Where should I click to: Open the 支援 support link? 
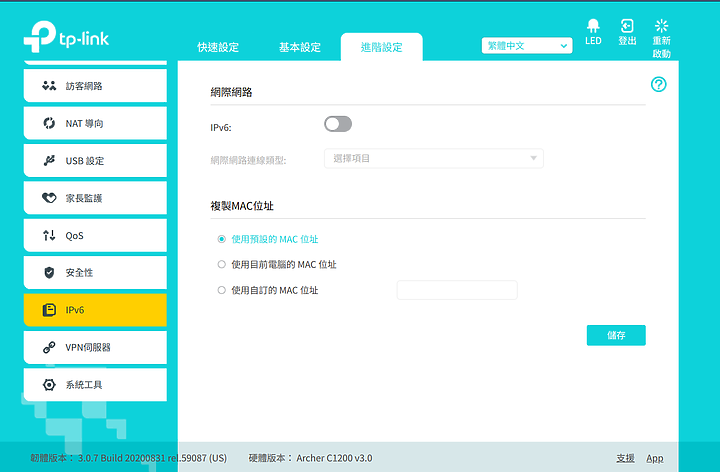pos(625,458)
